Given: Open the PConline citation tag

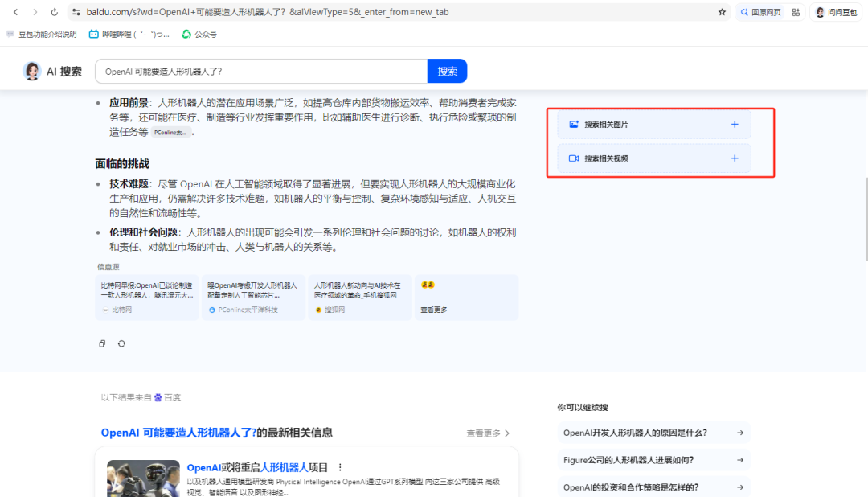Looking at the screenshot, I should tap(170, 133).
